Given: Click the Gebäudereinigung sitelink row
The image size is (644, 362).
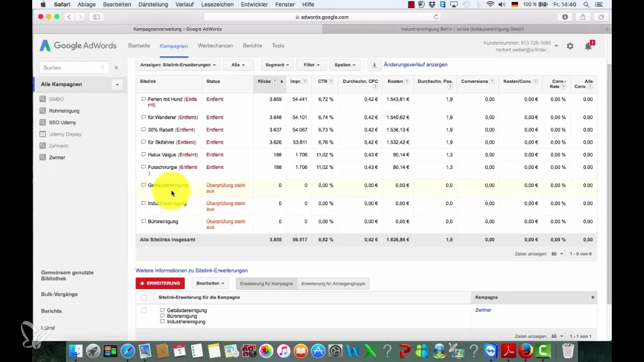Looking at the screenshot, I should click(x=366, y=189).
